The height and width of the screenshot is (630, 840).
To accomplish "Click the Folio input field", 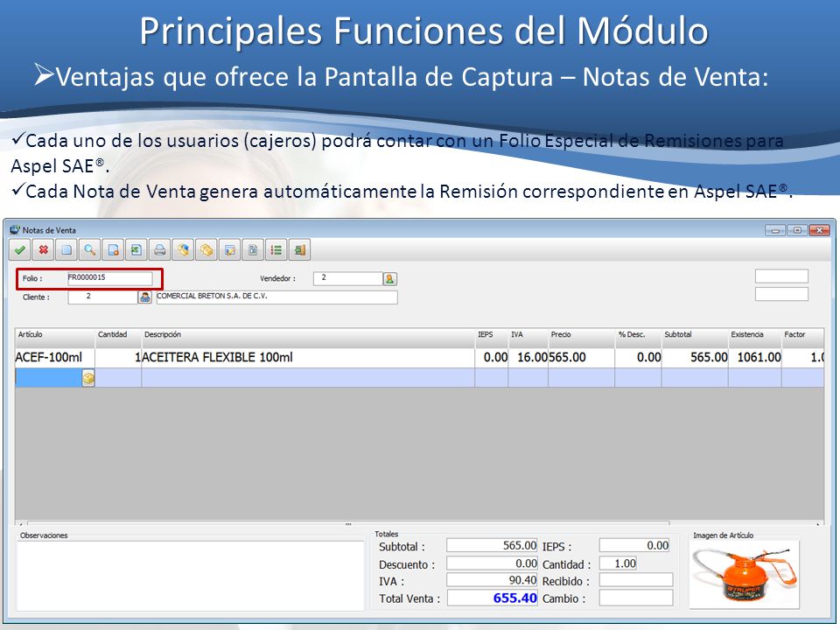I will click(110, 278).
